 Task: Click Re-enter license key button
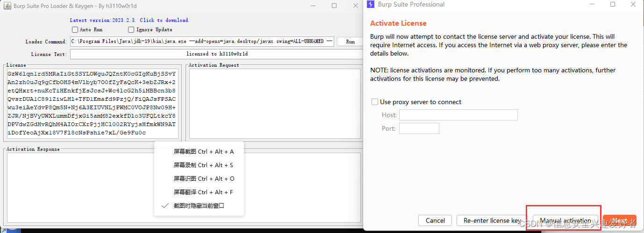[492, 220]
